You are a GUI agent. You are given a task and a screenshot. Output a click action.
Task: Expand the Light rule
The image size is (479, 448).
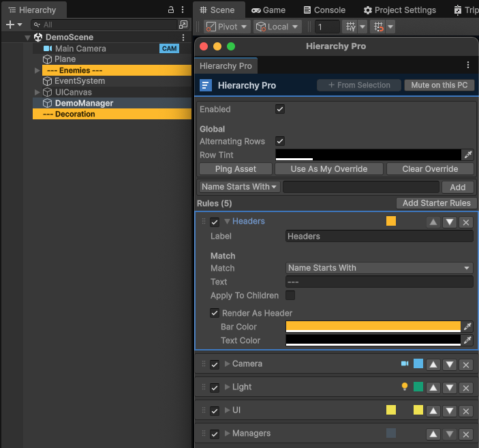228,387
